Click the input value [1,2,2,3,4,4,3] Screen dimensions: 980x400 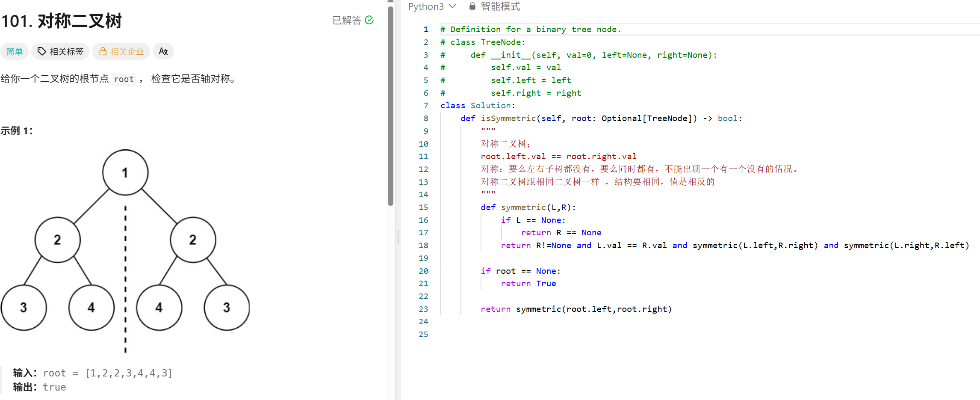129,373
